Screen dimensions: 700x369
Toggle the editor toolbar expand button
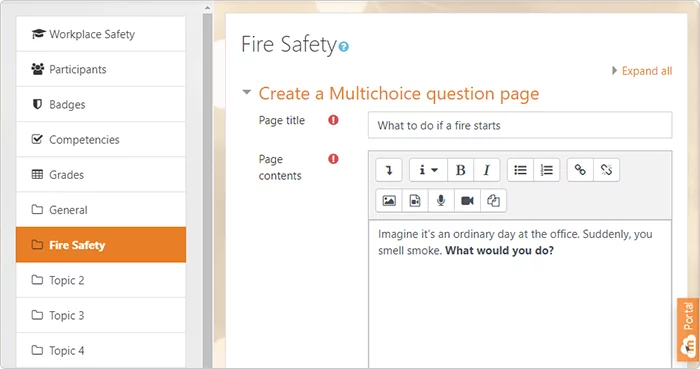coord(389,170)
